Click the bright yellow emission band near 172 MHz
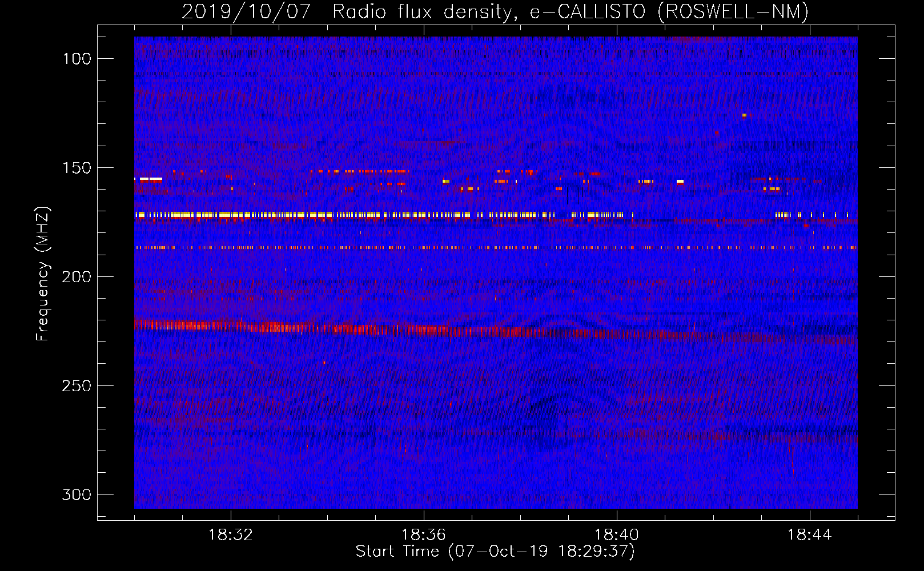Image resolution: width=924 pixels, height=571 pixels. coord(384,215)
